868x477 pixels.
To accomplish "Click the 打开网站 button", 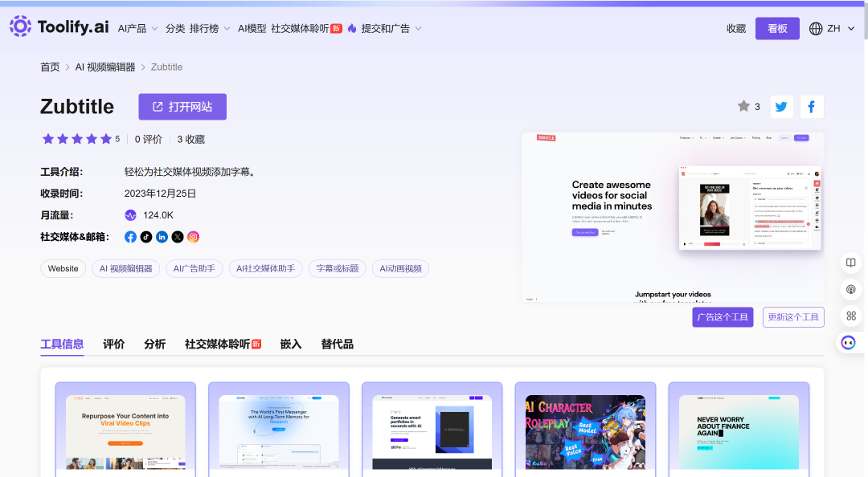I will click(182, 107).
